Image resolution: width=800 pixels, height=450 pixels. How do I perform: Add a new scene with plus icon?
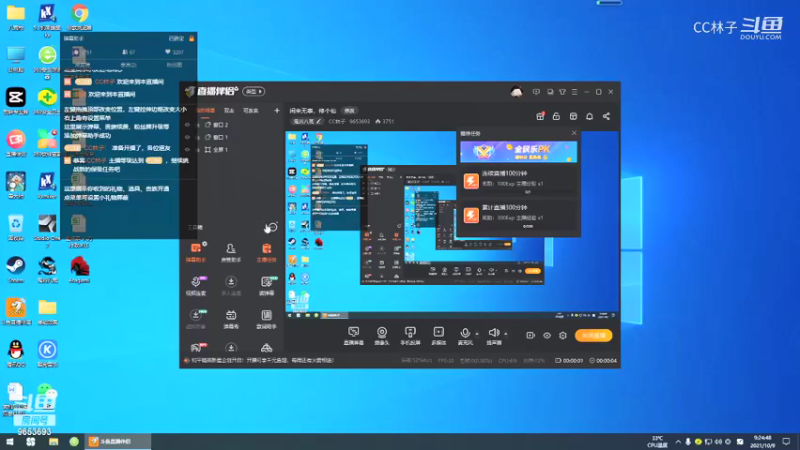[x=277, y=110]
